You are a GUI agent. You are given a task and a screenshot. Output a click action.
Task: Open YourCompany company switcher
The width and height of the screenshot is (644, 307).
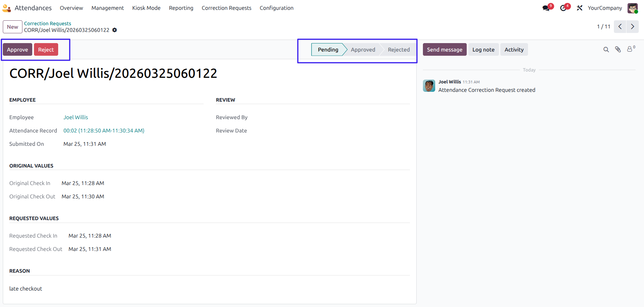pyautogui.click(x=605, y=8)
